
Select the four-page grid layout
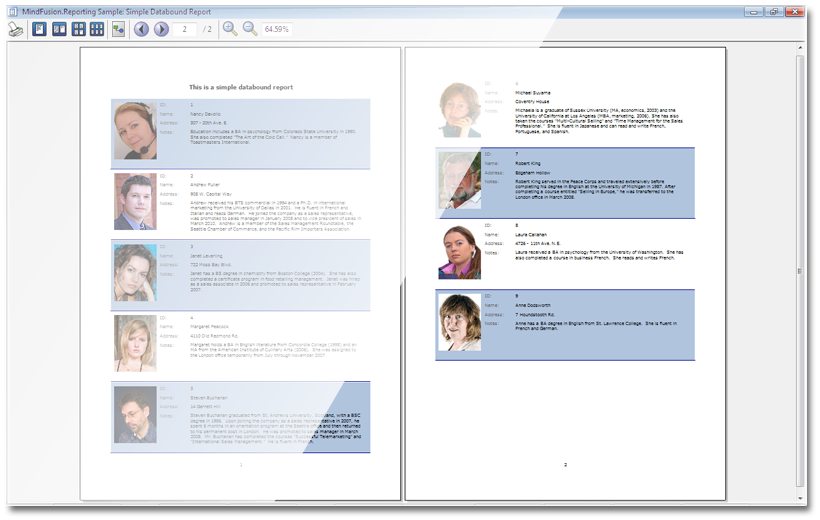[78, 29]
